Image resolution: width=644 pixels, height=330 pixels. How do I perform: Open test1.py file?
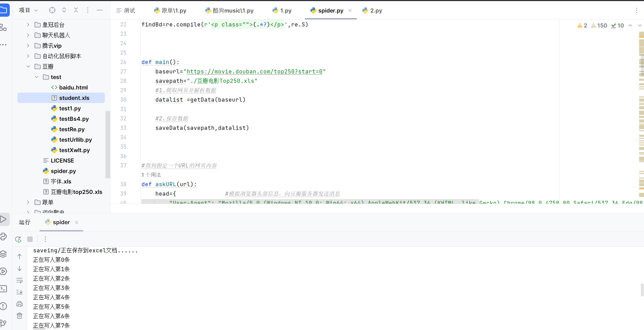click(66, 108)
